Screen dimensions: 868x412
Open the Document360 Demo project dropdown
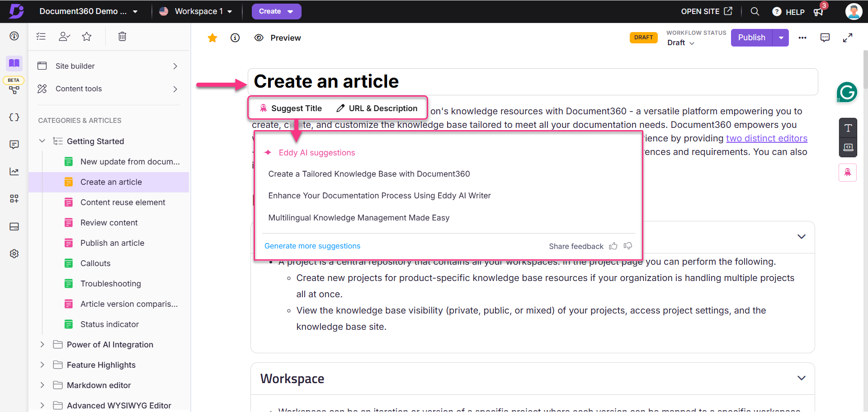[x=89, y=11]
